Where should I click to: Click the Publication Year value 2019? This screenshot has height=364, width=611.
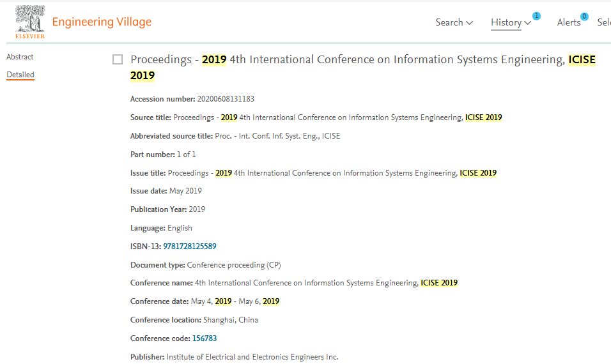[x=197, y=209]
